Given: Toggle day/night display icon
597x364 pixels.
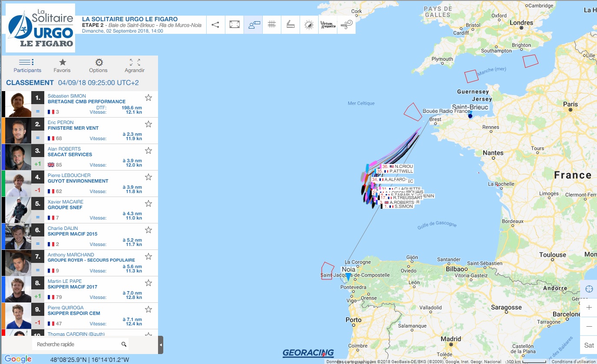Looking at the screenshot, I should (x=309, y=25).
